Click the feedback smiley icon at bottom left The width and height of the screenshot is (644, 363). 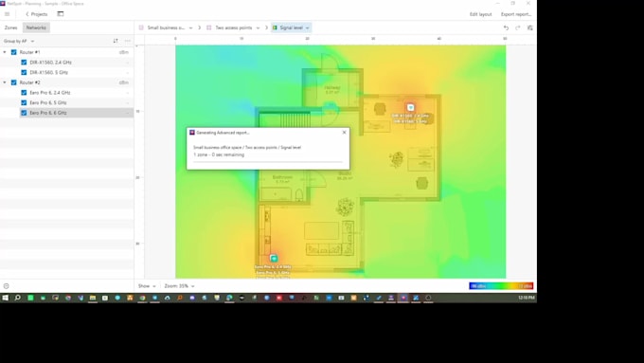(7, 286)
